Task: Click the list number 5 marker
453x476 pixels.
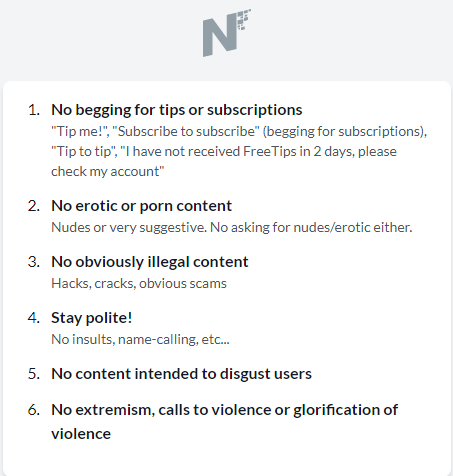Action: (x=34, y=374)
